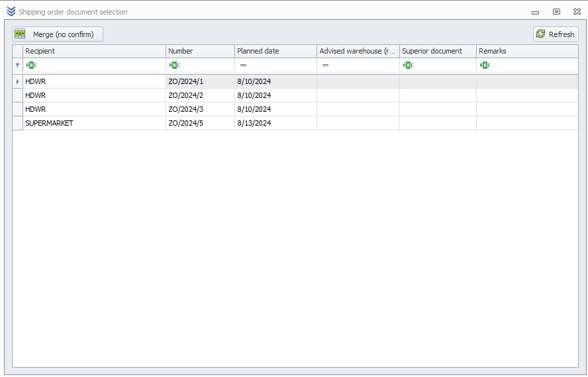Click the filter row pin indicator icon
This screenshot has width=588, height=377.
click(x=18, y=65)
